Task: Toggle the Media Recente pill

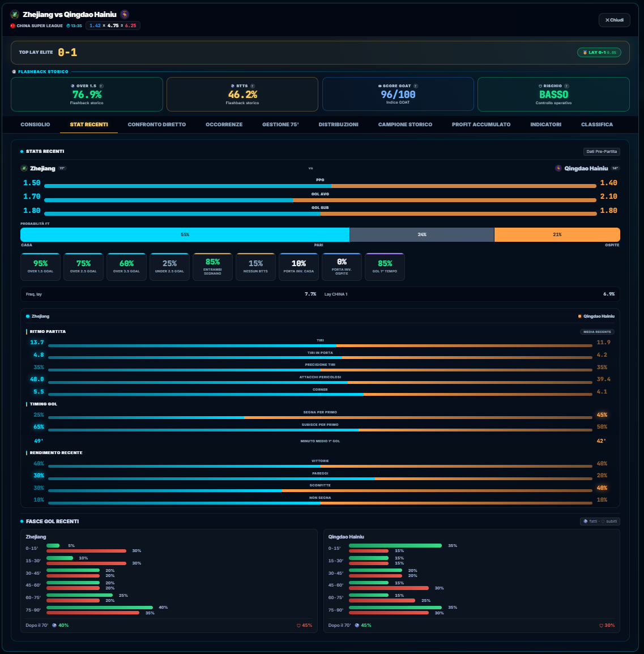Action: (597, 332)
